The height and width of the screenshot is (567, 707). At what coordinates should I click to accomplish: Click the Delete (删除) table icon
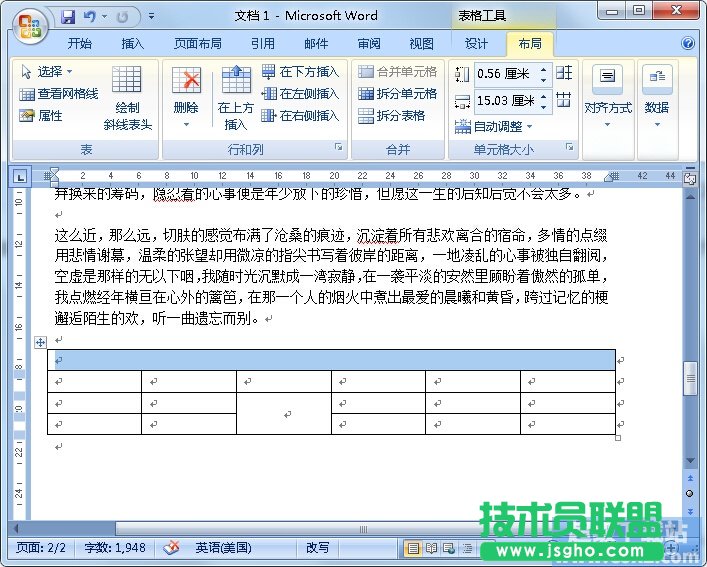(186, 82)
